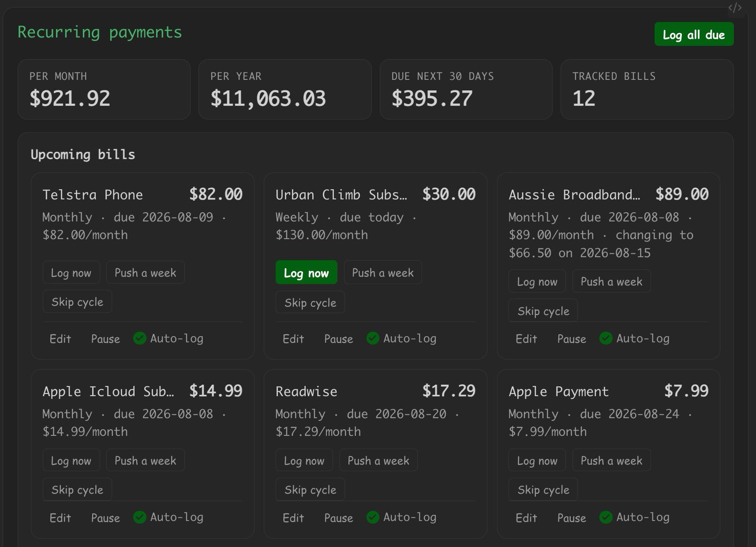Log the Apple Icloud subscription now
The image size is (756, 547).
pos(71,460)
